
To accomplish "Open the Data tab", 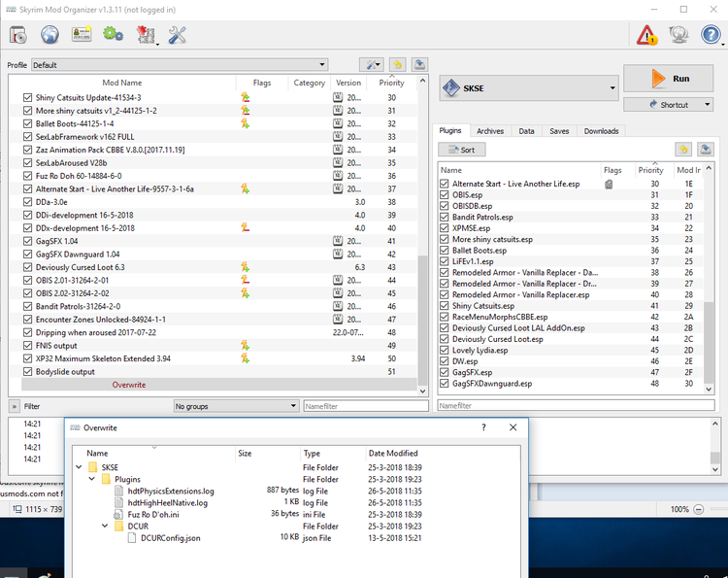I will [526, 131].
